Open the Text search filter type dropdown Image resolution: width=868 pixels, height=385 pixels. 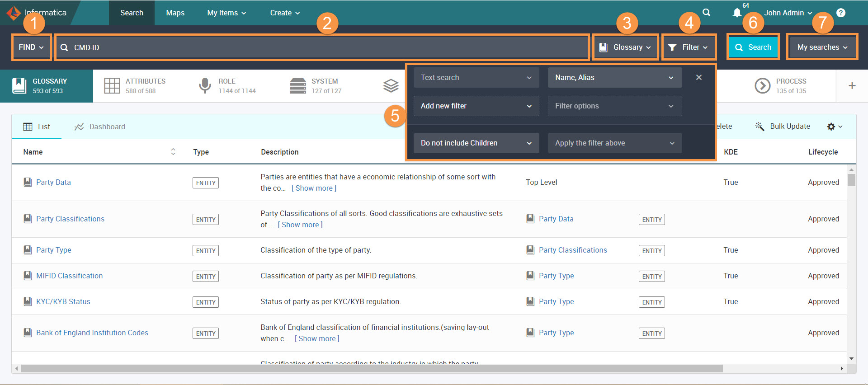476,77
